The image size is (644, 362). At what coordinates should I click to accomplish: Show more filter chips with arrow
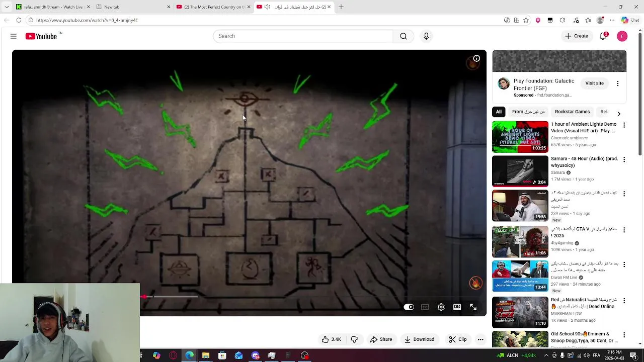click(x=619, y=114)
